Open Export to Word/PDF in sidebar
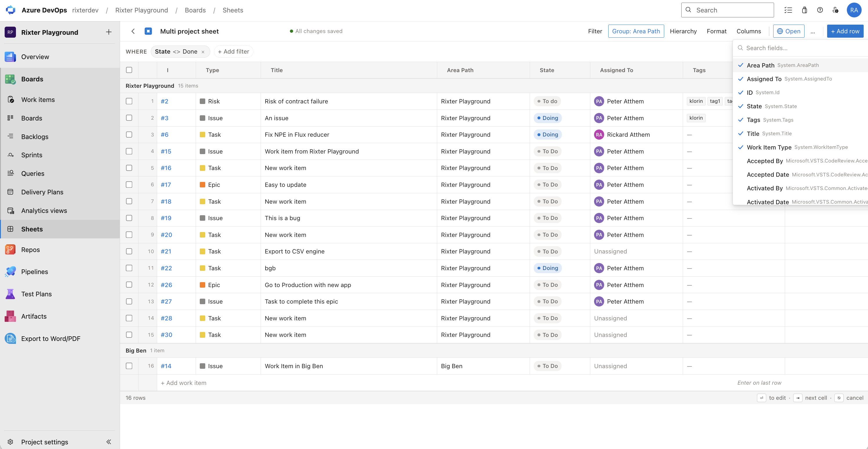This screenshot has width=868, height=449. (60, 339)
